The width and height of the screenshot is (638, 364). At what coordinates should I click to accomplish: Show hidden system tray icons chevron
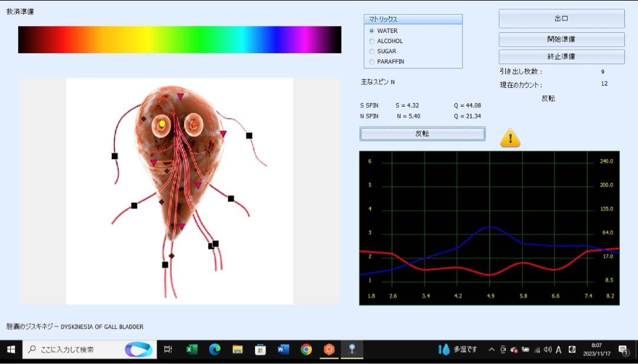pyautogui.click(x=491, y=350)
